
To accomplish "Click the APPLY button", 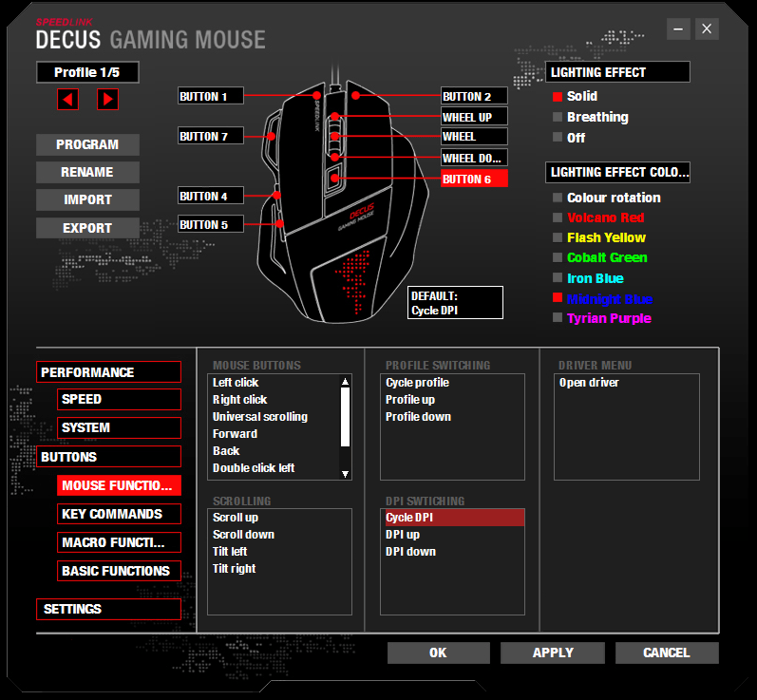I will [x=553, y=653].
